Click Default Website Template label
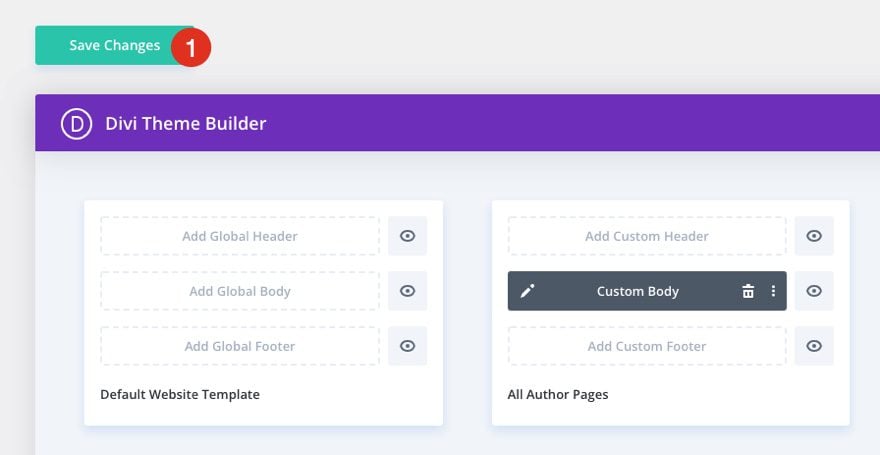 180,394
